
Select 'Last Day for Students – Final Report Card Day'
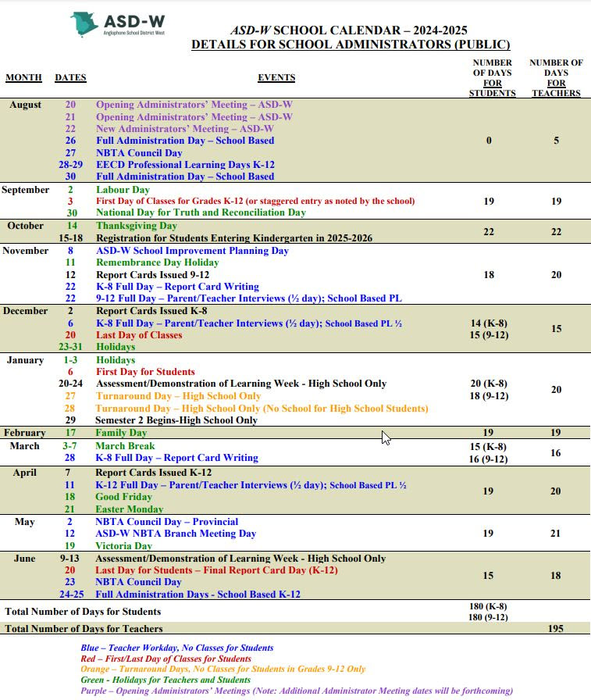tap(216, 570)
